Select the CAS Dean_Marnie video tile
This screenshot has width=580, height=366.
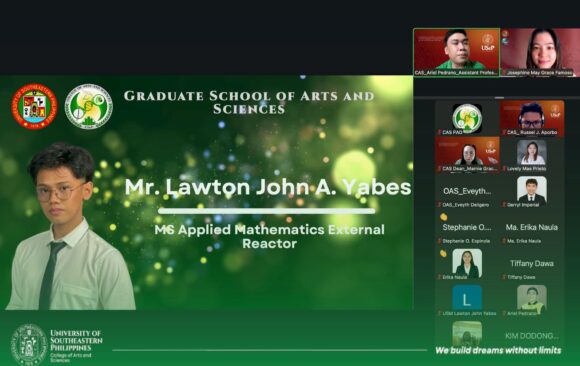468,154
